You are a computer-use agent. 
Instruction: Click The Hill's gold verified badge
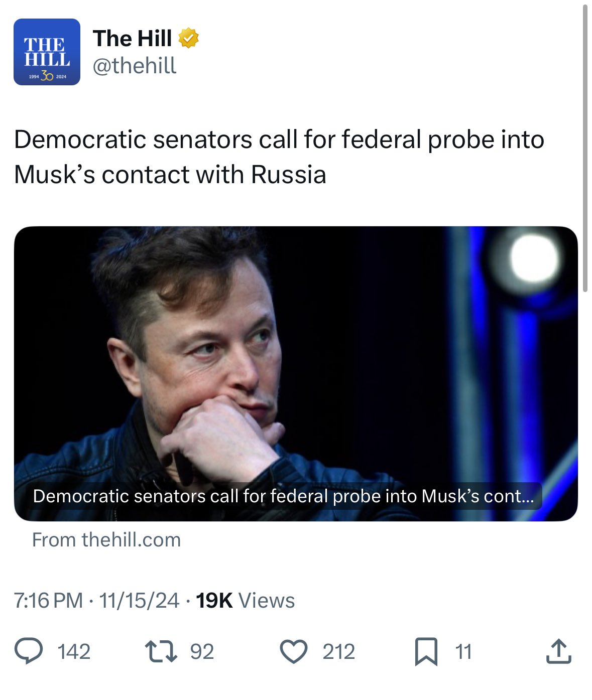(189, 37)
